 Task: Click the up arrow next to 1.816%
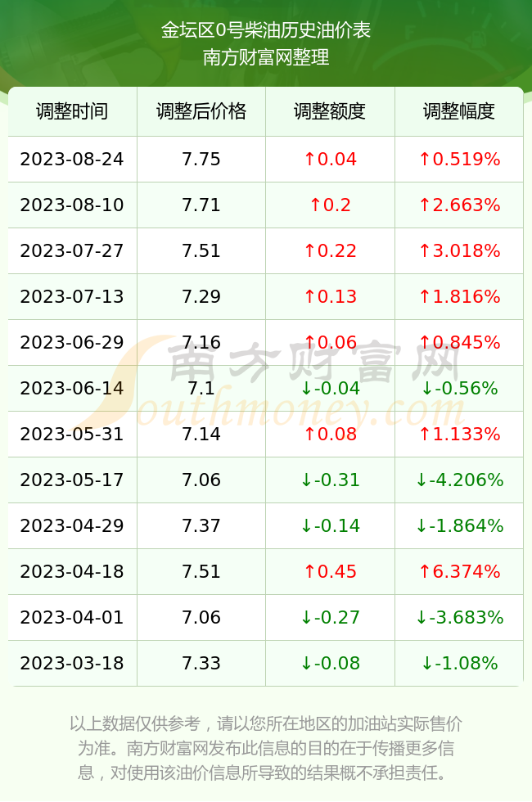pos(425,296)
